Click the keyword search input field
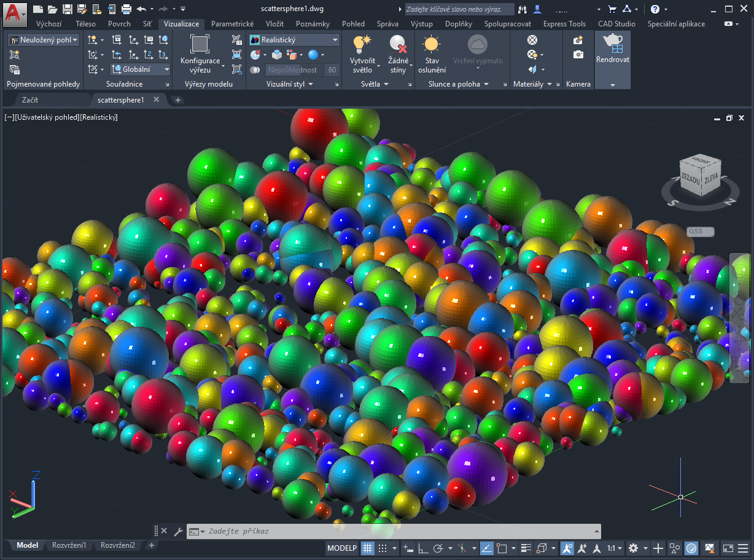The height and width of the screenshot is (560, 754). pyautogui.click(x=459, y=9)
